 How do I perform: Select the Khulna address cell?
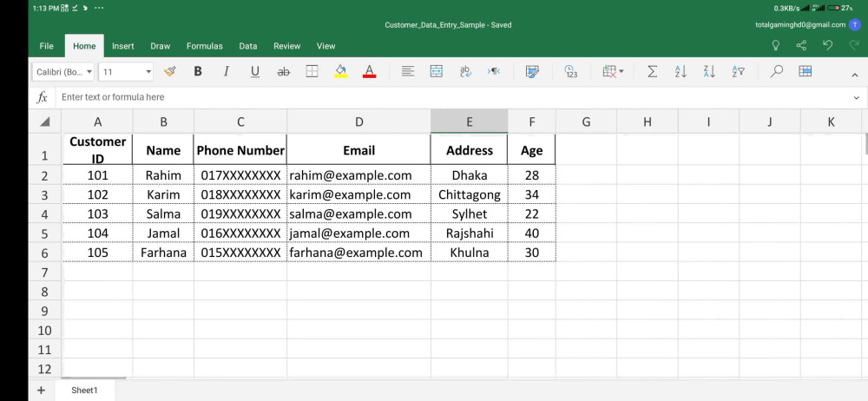tap(470, 253)
